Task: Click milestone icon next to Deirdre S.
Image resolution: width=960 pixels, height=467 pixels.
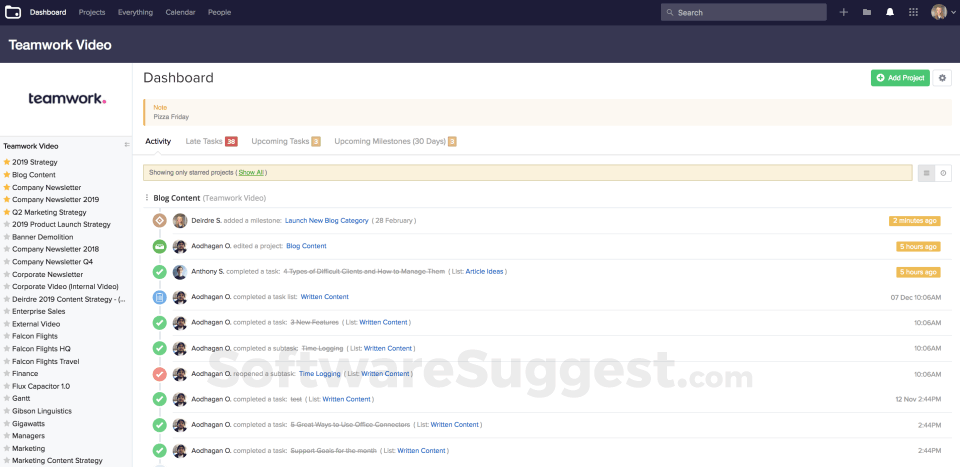Action: pyautogui.click(x=160, y=220)
